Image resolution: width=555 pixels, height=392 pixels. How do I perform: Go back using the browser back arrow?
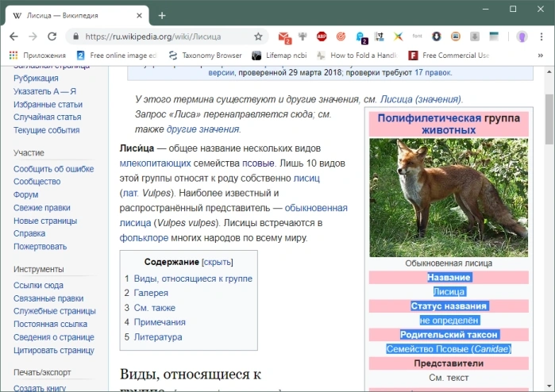(x=13, y=37)
